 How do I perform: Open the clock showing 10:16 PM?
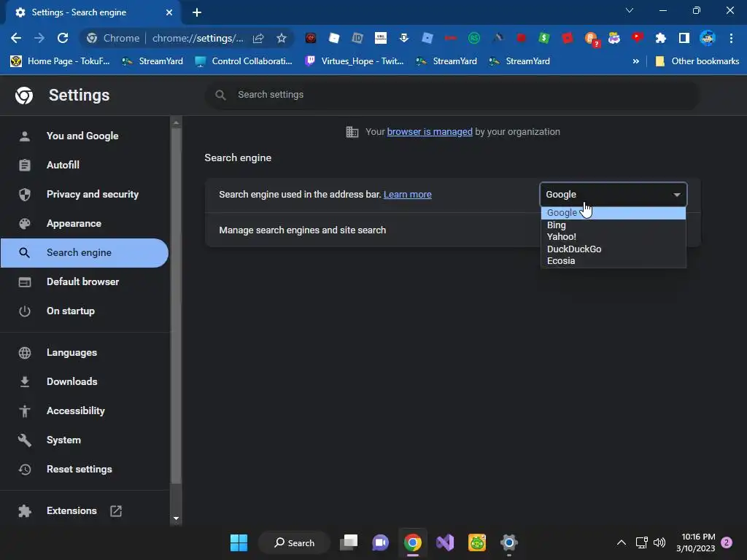(x=696, y=542)
